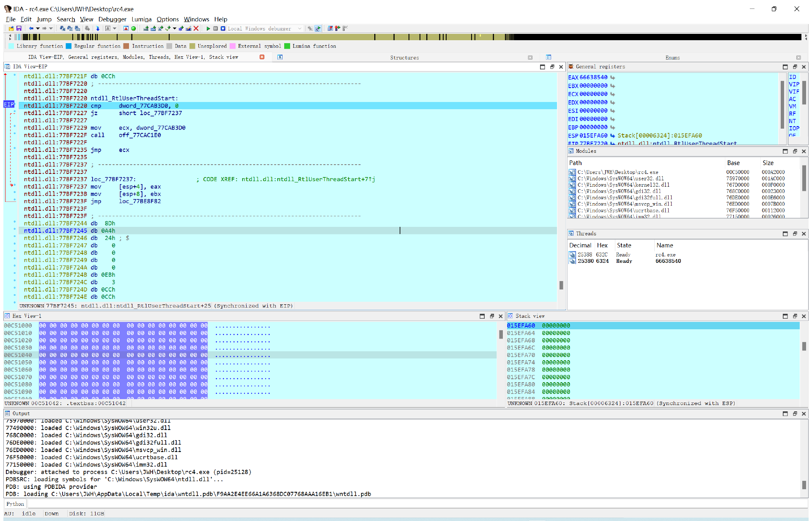Screen dimensions: 812x521
Task: Save the database with the floppy icon
Action: [x=19, y=28]
